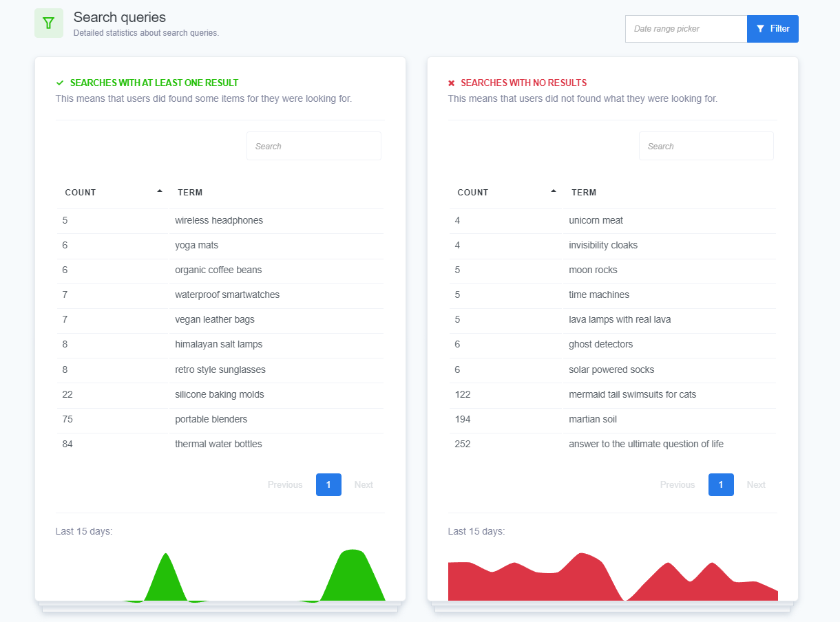This screenshot has height=622, width=840.
Task: Click the Search box in no results panel
Action: pos(706,146)
